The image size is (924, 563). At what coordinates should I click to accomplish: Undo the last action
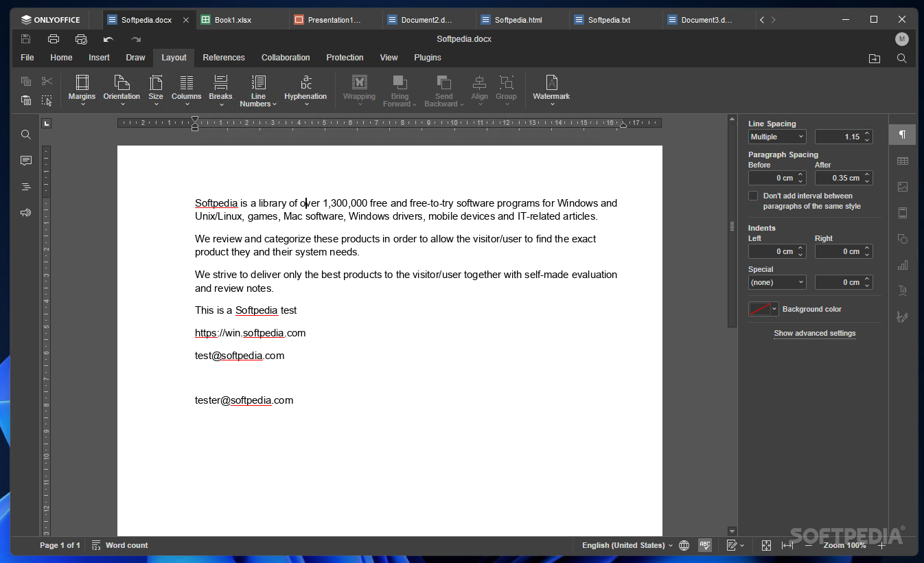click(108, 39)
